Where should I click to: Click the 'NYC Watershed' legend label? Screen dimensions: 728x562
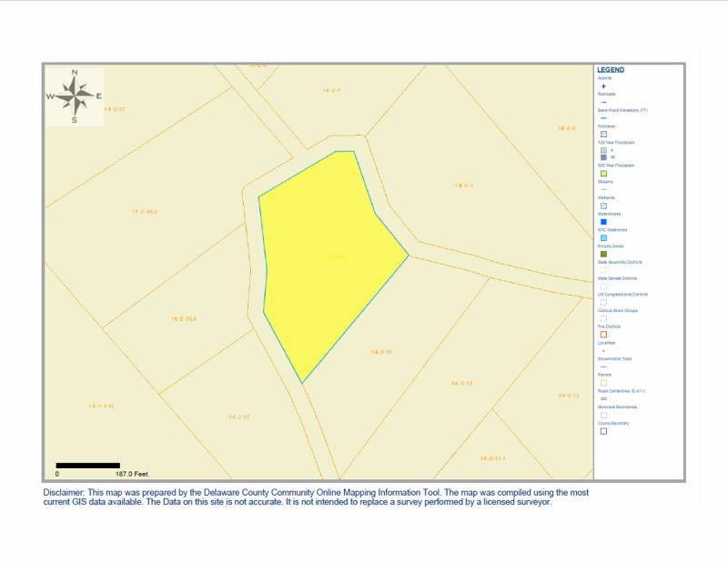pos(612,230)
